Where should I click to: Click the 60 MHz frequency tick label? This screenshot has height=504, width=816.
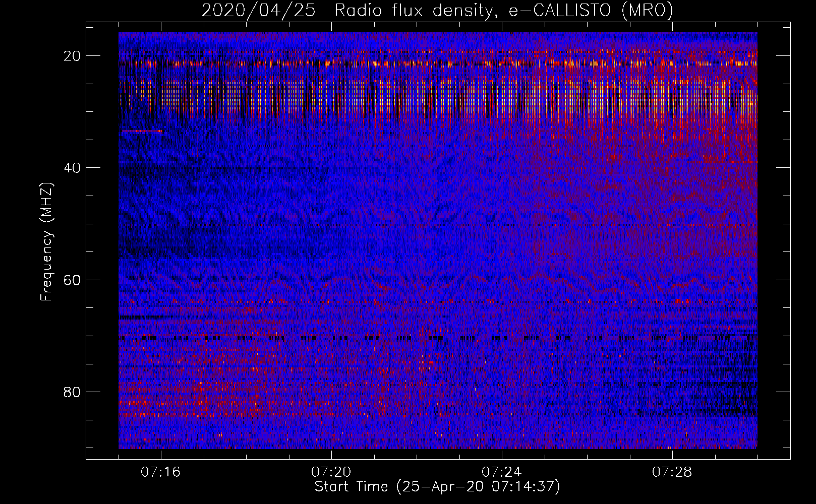pyautogui.click(x=73, y=280)
